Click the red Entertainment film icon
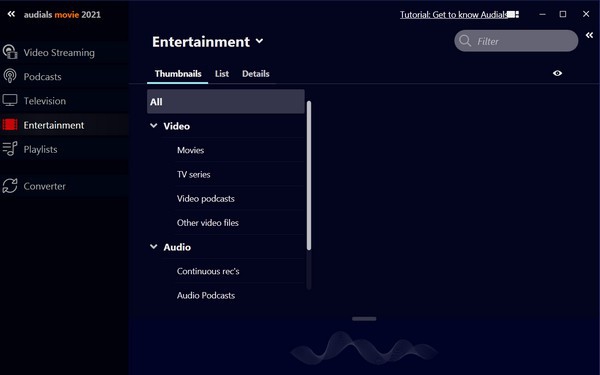 click(x=10, y=125)
